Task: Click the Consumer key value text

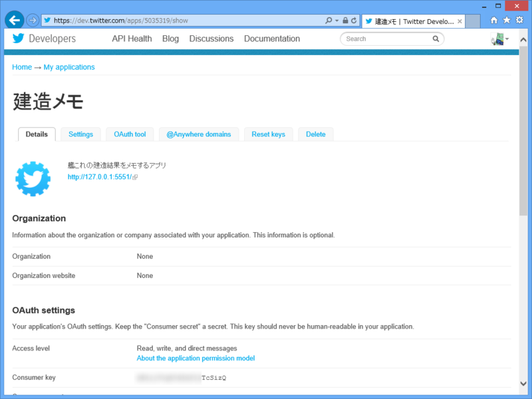Action: (181, 378)
